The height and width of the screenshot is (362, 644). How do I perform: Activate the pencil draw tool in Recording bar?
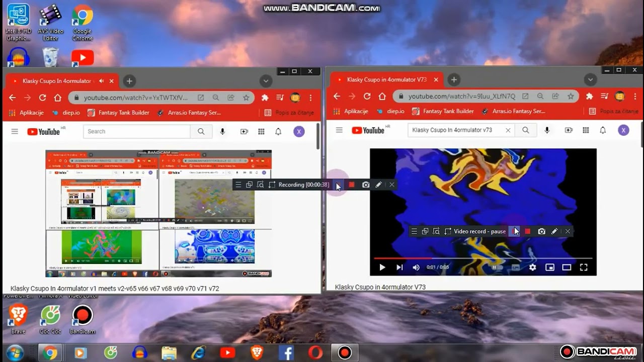(378, 185)
